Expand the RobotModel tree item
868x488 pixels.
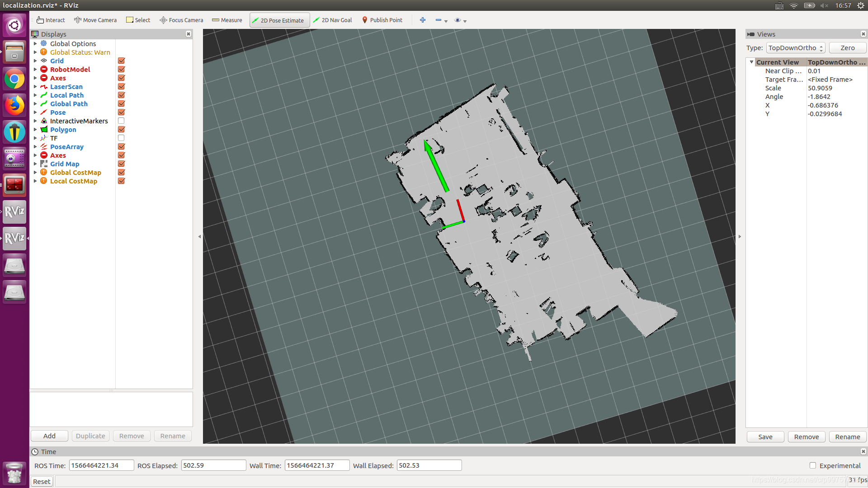pyautogui.click(x=35, y=69)
